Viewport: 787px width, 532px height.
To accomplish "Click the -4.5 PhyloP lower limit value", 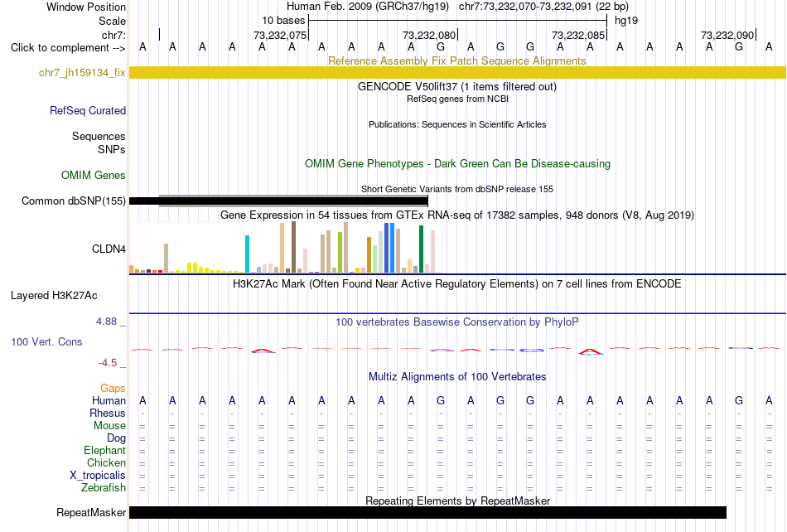I will pyautogui.click(x=108, y=362).
